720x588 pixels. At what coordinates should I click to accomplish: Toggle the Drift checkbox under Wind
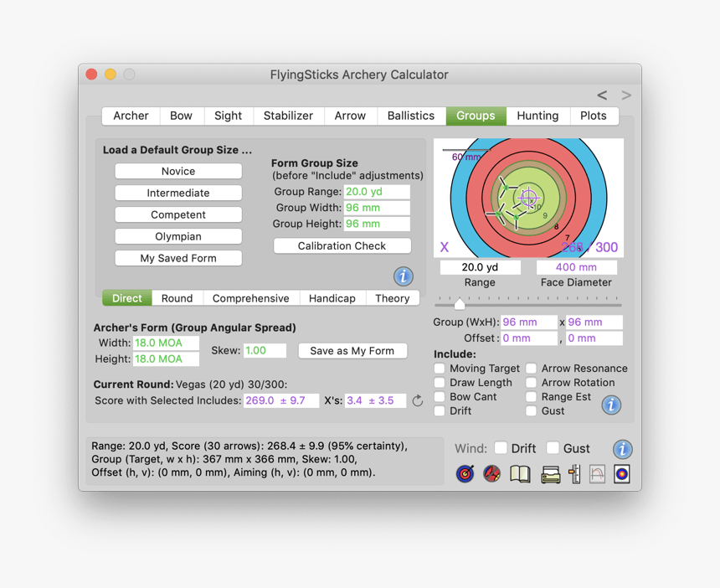(x=501, y=448)
